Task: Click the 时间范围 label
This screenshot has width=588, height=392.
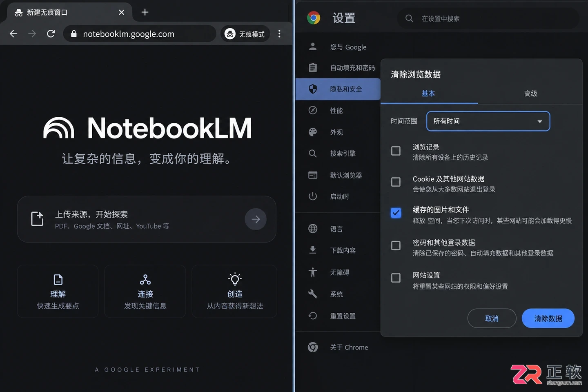Action: coord(404,121)
